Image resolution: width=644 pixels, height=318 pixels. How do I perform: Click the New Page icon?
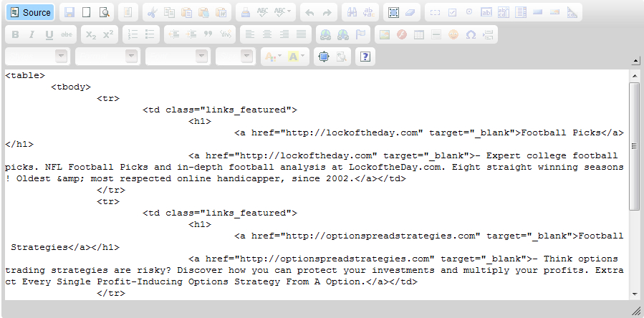coord(87,13)
